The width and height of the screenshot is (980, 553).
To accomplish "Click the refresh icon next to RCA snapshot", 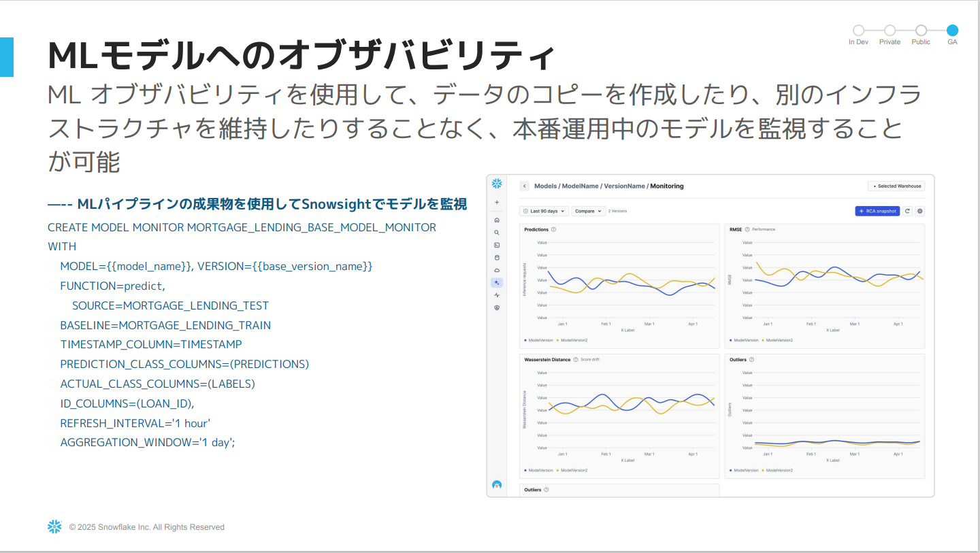I will coord(908,212).
